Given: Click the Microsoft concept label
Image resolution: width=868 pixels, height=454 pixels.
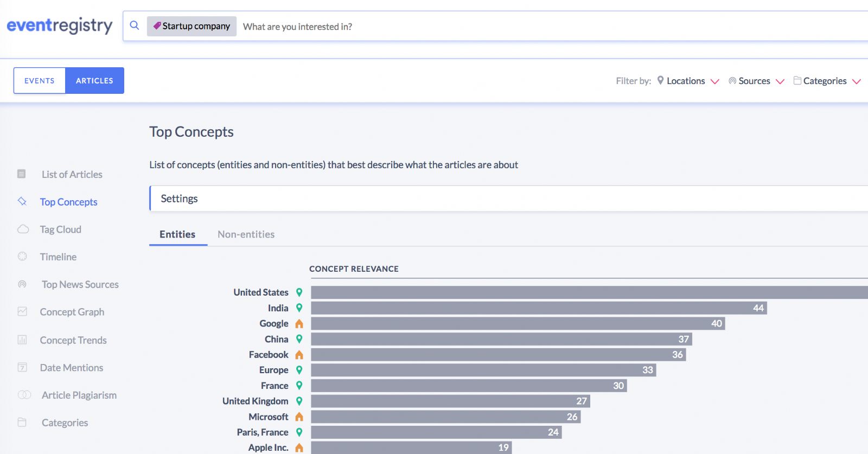Looking at the screenshot, I should (x=269, y=417).
